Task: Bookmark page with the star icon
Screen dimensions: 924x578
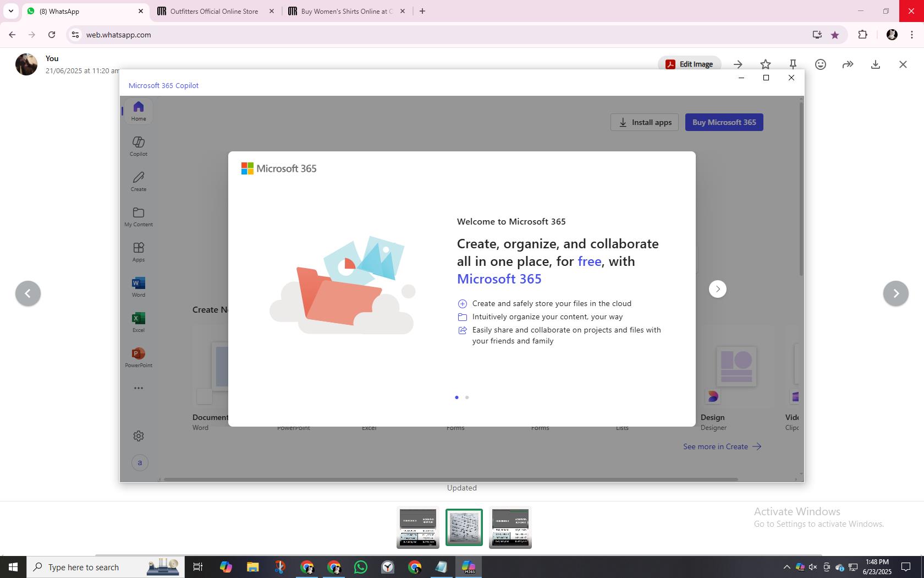Action: 835,35
